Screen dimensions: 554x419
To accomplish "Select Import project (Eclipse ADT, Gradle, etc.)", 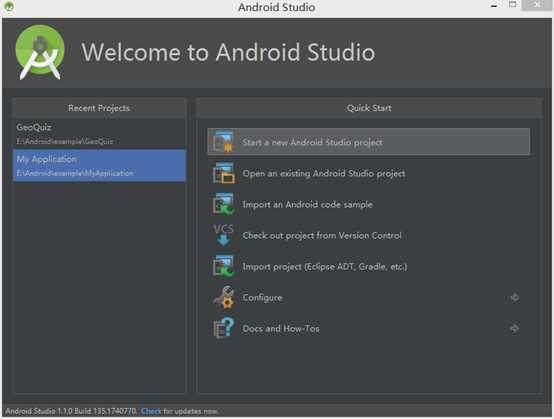I will (x=369, y=266).
